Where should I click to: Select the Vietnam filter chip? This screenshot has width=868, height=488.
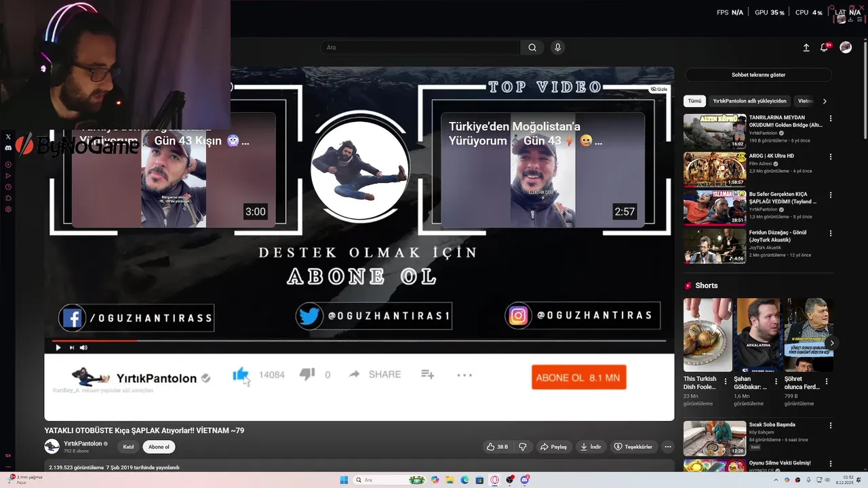pos(806,101)
